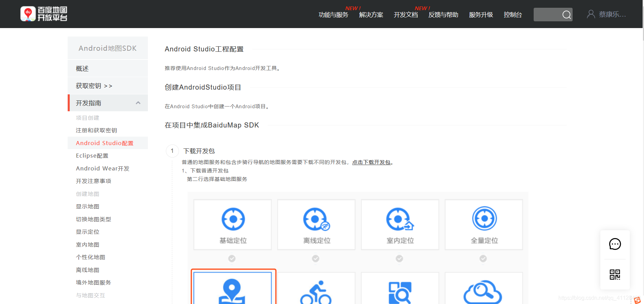Screen dimensions: 644x304
Task: Open the 反馈与帮助 menu
Action: pyautogui.click(x=443, y=15)
